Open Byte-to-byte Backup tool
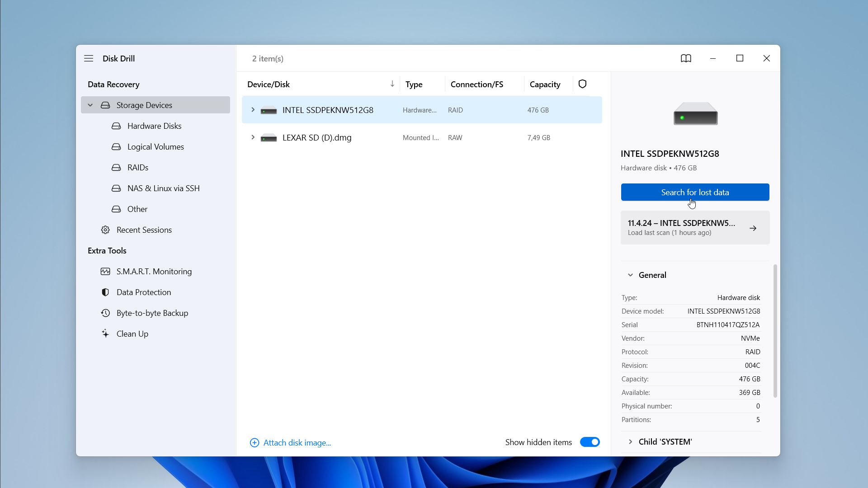Screen dimensions: 868x488 click(153, 313)
